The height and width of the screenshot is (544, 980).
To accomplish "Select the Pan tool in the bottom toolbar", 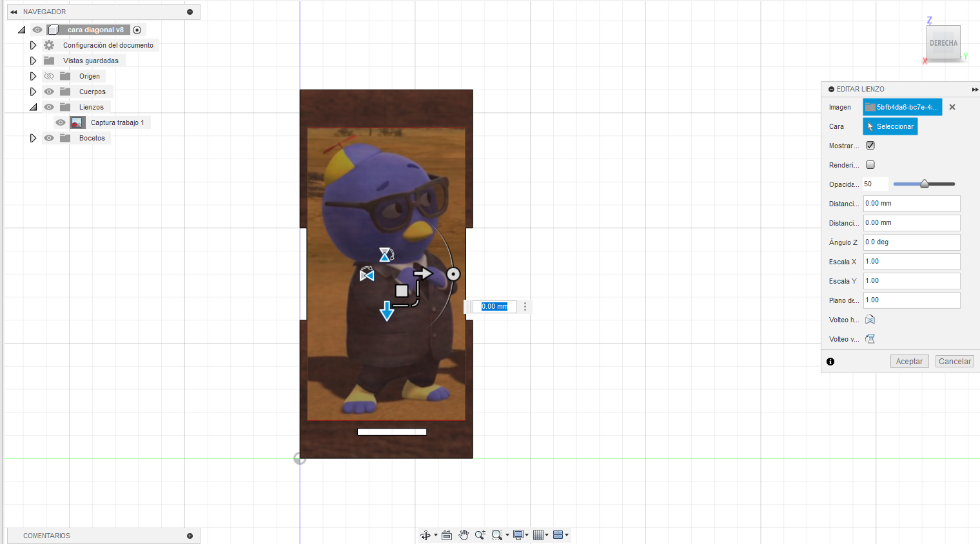I will click(x=464, y=535).
